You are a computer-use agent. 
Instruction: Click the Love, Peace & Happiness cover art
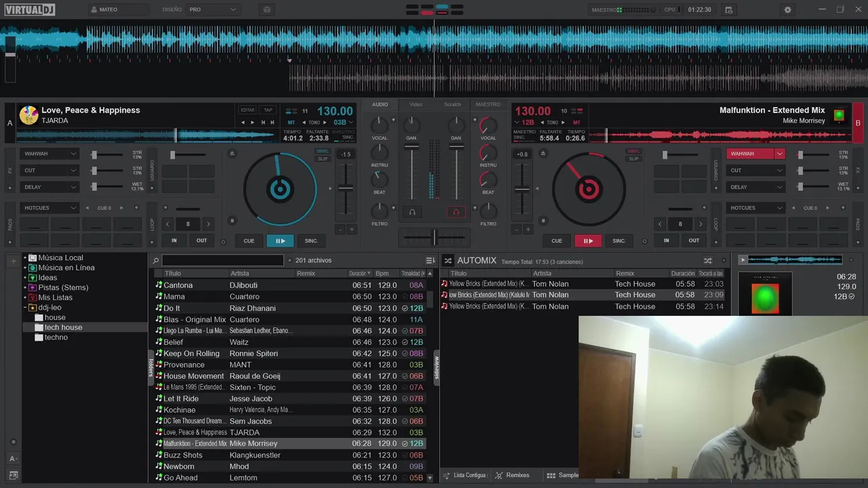point(28,115)
